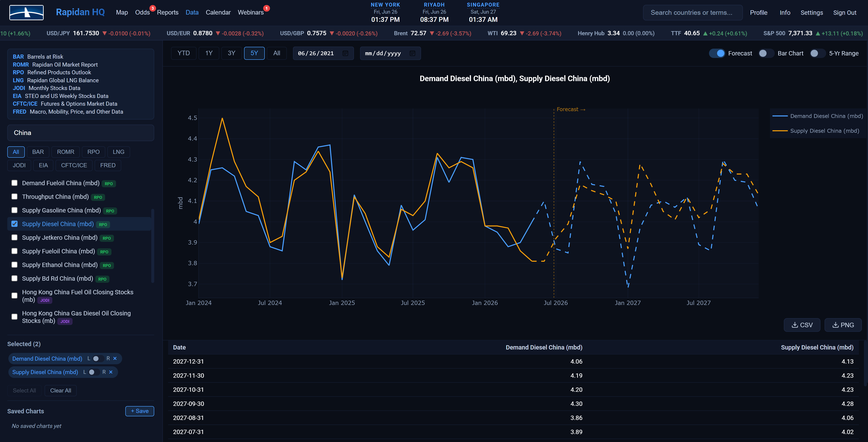Select the 1Y time range
The height and width of the screenshot is (442, 868).
pyautogui.click(x=209, y=53)
